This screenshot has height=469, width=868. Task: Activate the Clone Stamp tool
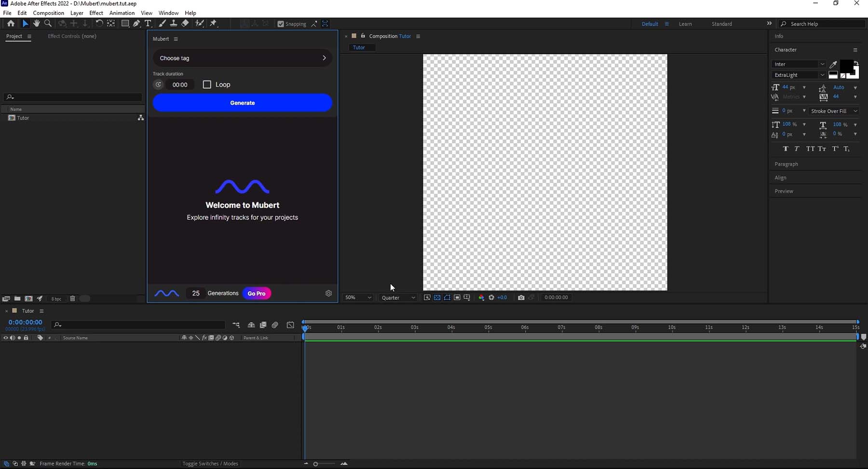(x=175, y=23)
